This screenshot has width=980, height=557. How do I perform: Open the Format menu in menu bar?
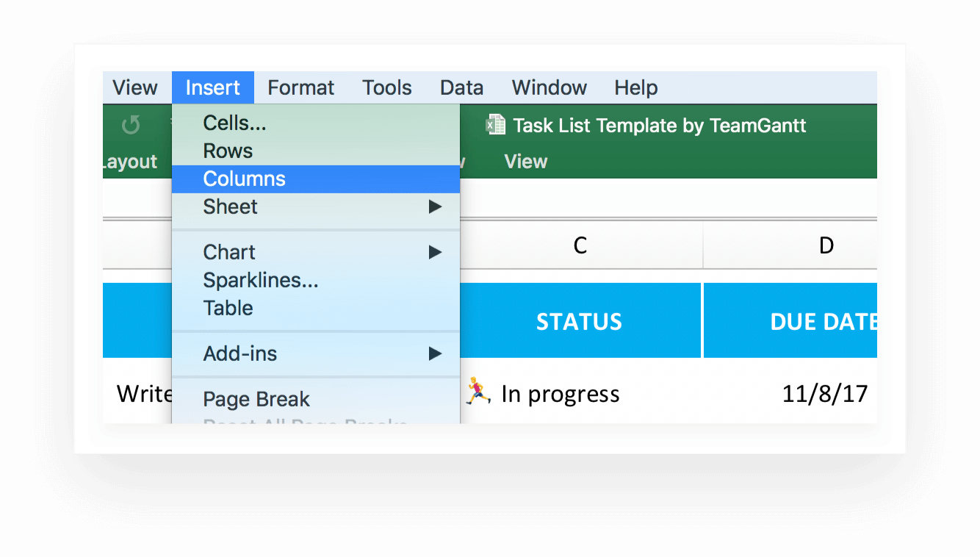pyautogui.click(x=300, y=88)
